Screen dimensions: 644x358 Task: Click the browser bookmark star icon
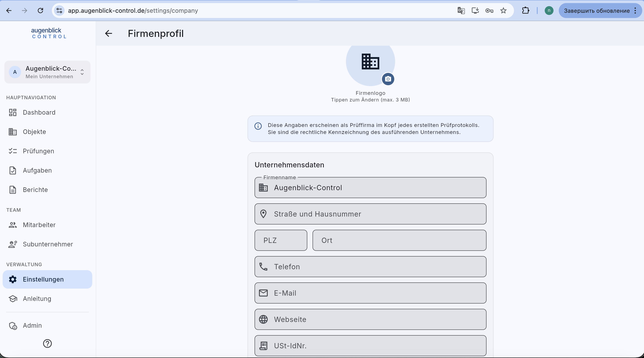[503, 11]
